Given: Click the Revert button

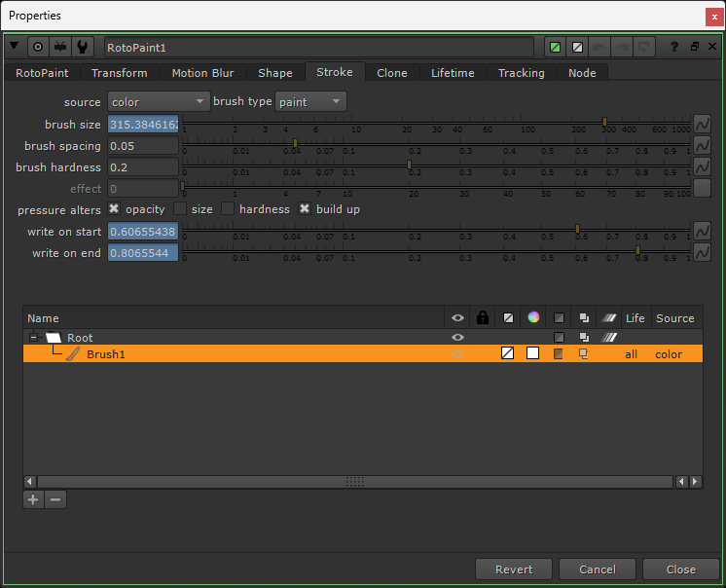Looking at the screenshot, I should 514,570.
